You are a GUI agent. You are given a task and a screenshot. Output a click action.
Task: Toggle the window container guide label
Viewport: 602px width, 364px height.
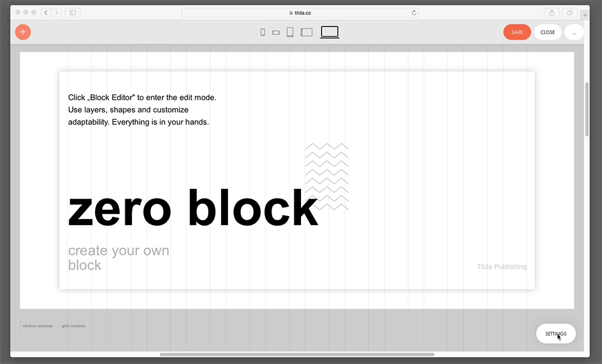point(37,325)
